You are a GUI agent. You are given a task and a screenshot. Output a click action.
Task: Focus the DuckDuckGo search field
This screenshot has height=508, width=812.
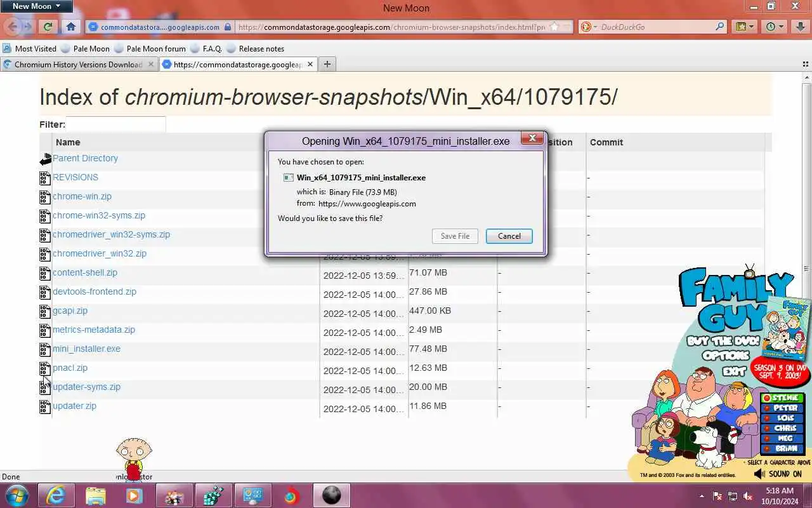(x=657, y=27)
